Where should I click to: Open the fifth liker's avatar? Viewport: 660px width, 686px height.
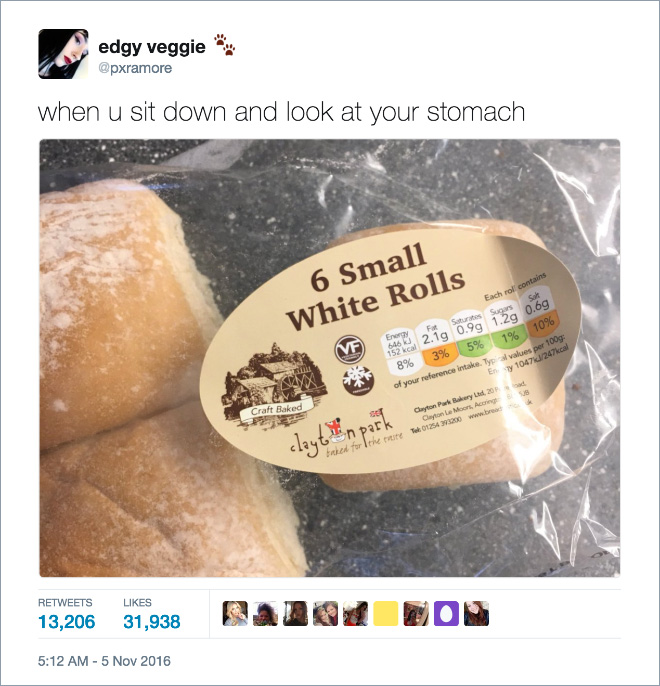click(x=356, y=613)
